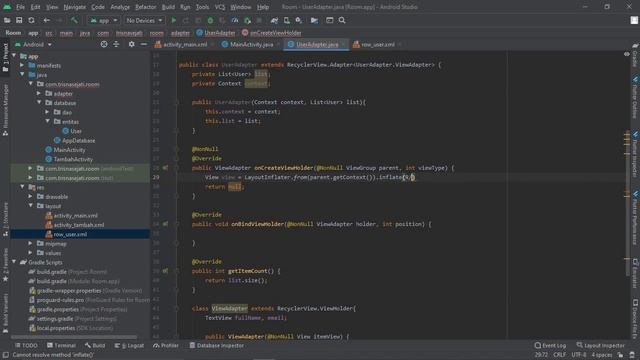Expand the dao package
Viewport: 640px width, 360px height.
coord(47,112)
